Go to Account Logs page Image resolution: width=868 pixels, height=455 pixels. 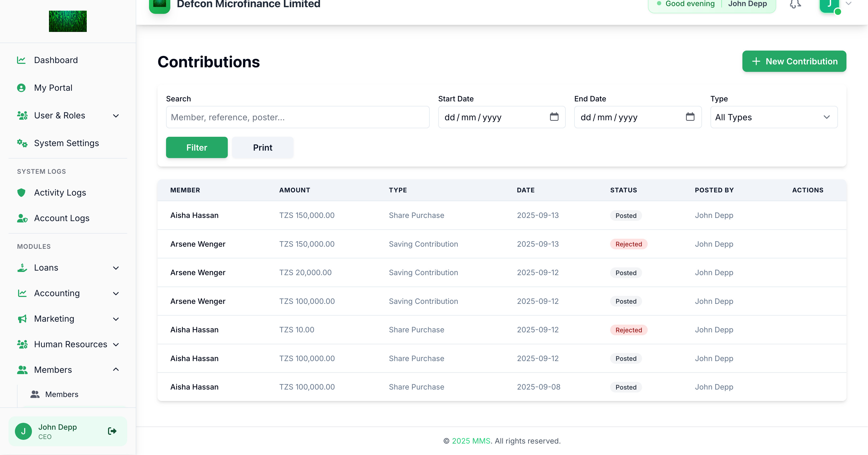(62, 218)
